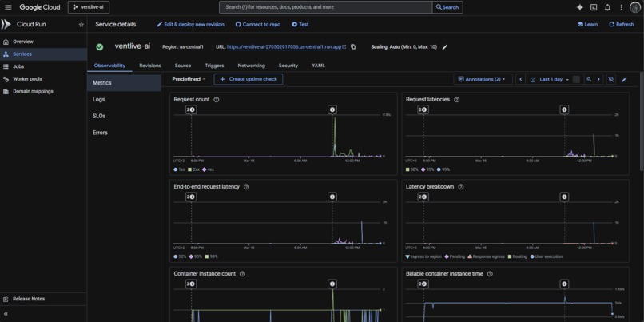644x322 pixels.
Task: Switch to the Networking tab
Action: [x=251, y=66]
